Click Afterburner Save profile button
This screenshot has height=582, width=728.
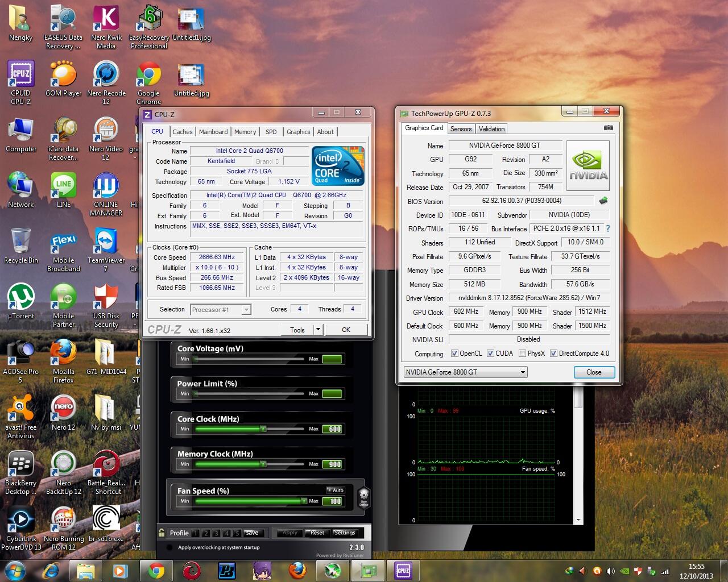[252, 533]
